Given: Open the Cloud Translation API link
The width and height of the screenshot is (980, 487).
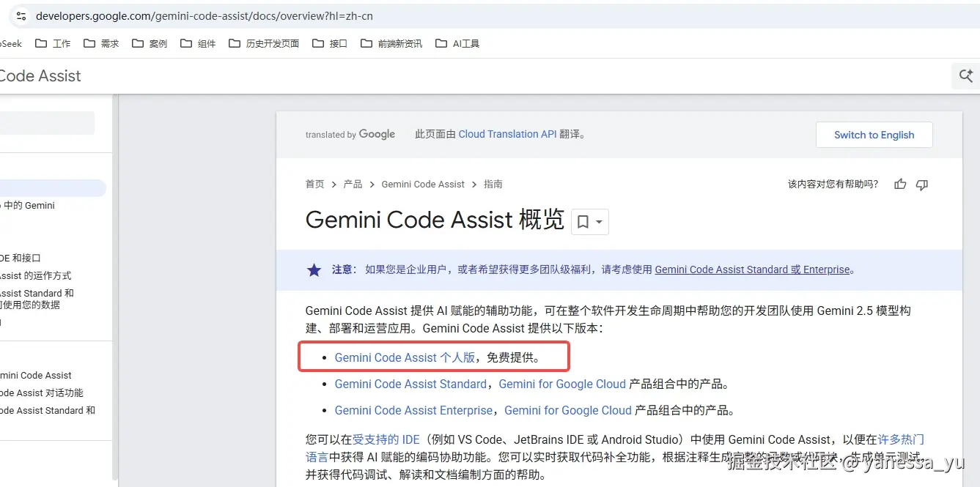Looking at the screenshot, I should pyautogui.click(x=507, y=134).
